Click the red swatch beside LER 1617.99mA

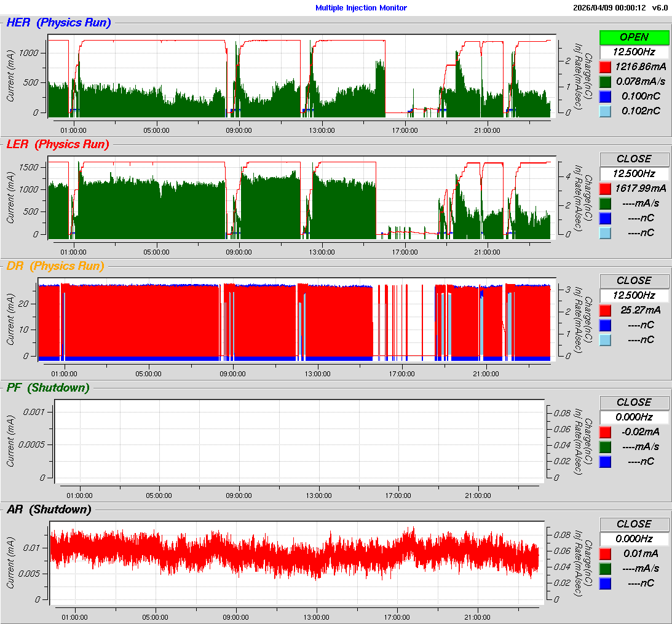click(x=606, y=188)
